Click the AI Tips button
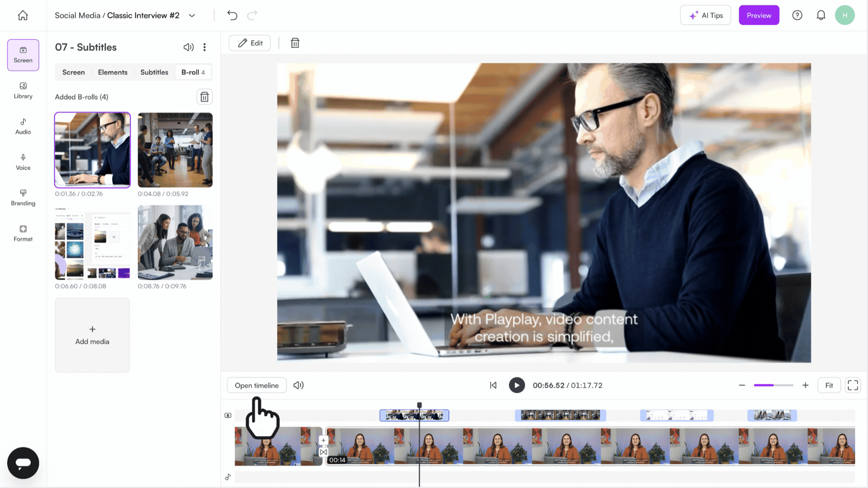The width and height of the screenshot is (868, 488). [x=706, y=15]
